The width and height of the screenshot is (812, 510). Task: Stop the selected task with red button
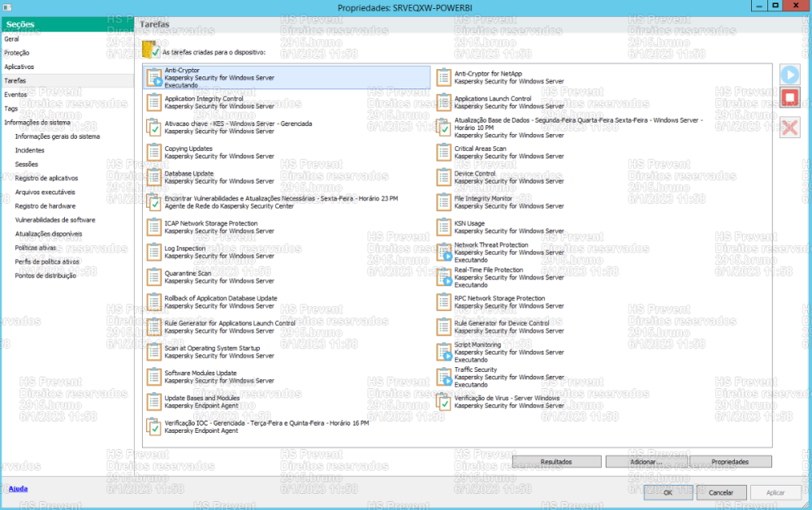[790, 97]
